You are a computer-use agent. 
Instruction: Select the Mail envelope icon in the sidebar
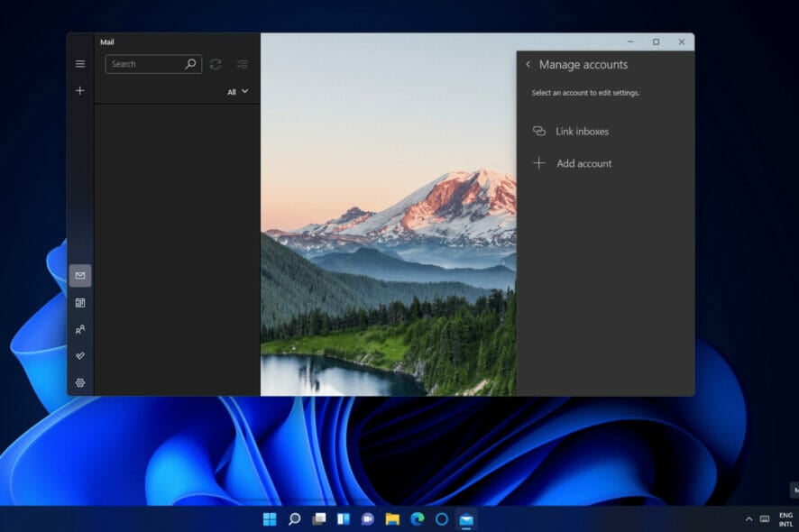pos(79,276)
